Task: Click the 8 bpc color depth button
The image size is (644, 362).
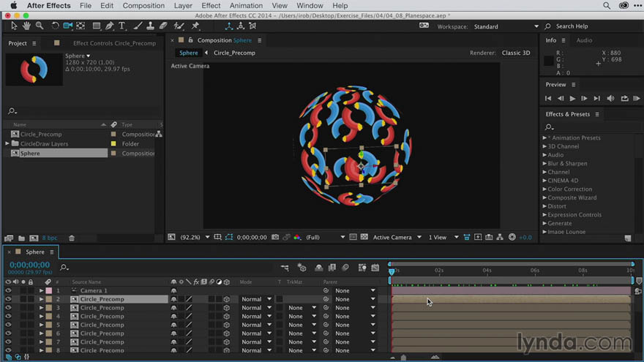Action: (x=50, y=238)
